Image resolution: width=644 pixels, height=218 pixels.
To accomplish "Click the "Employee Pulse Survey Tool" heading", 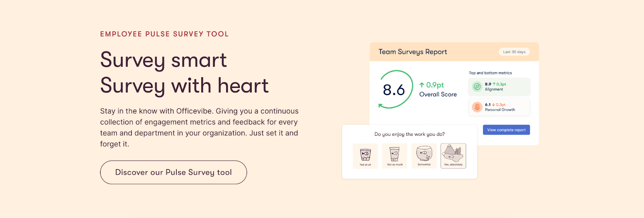I will pos(164,34).
